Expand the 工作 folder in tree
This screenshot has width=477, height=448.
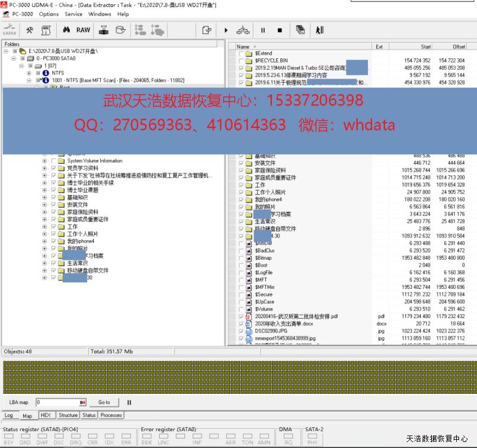tap(44, 227)
